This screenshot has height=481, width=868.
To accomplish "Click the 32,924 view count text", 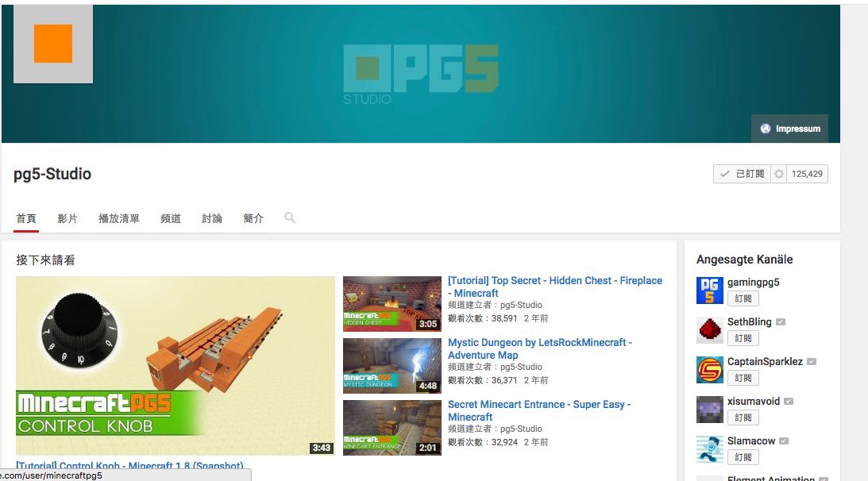I will (504, 442).
